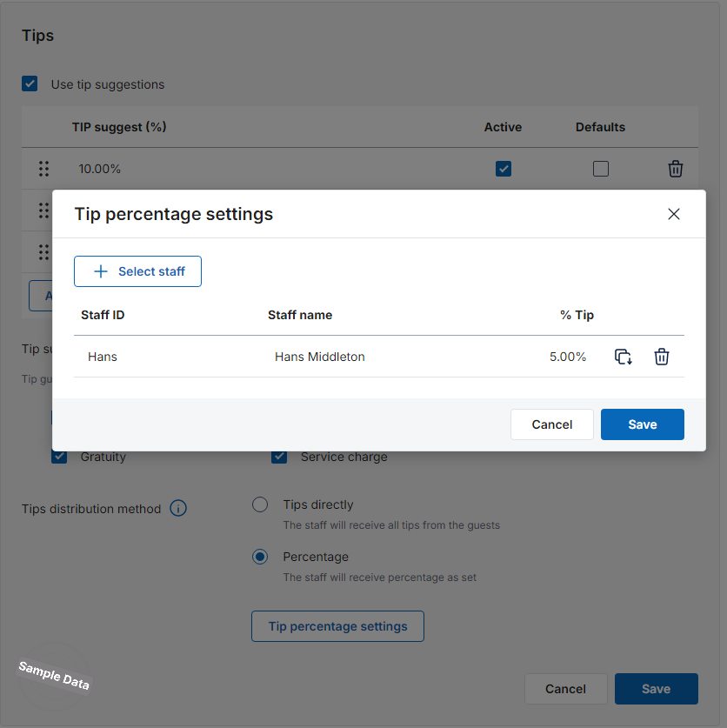This screenshot has height=728, width=727.
Task: Toggle Use tip suggestions checkbox
Action: [30, 84]
